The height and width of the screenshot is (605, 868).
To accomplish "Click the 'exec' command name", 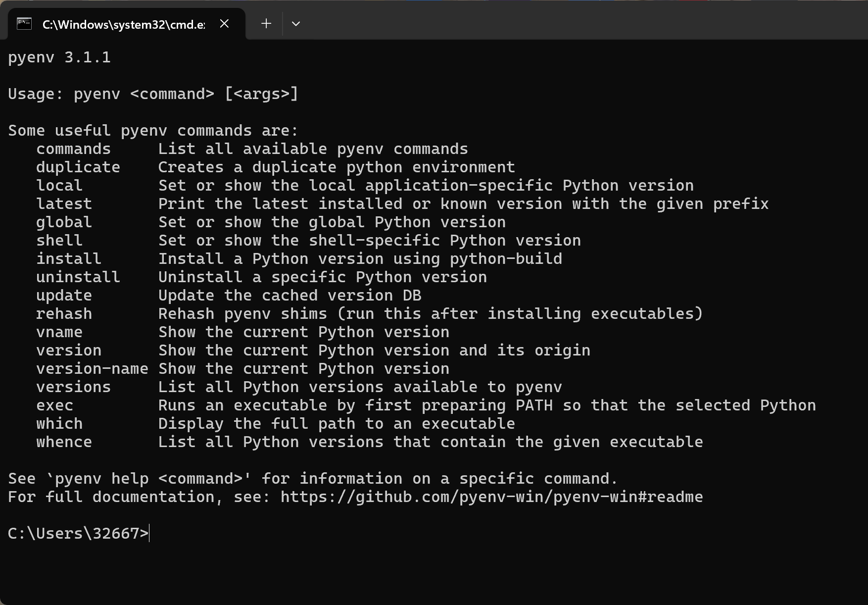I will click(55, 405).
